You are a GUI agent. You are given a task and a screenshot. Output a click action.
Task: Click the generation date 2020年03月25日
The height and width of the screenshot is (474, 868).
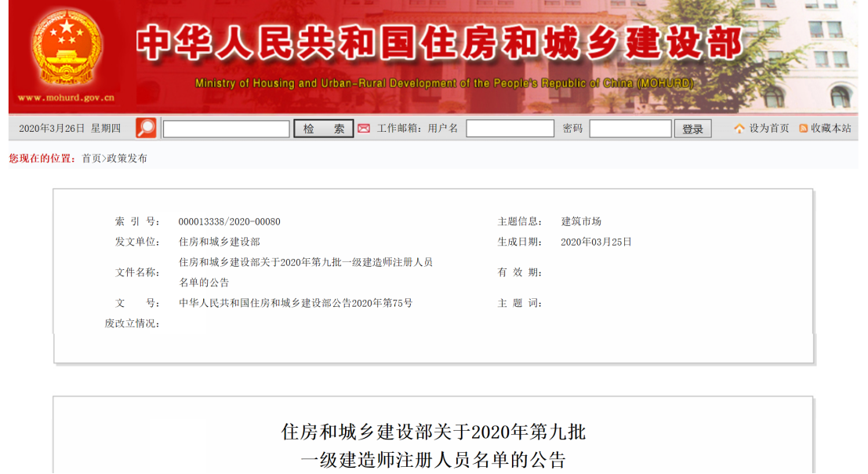(x=596, y=242)
